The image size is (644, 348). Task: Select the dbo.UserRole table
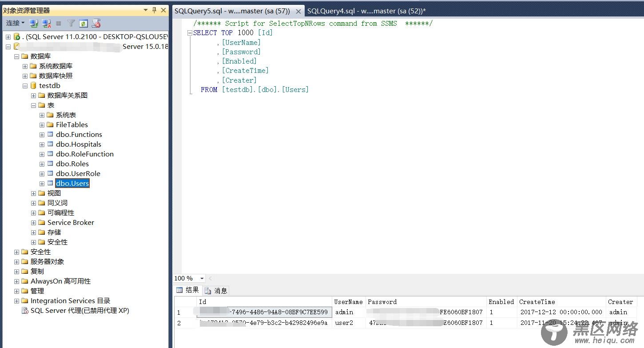coord(78,173)
